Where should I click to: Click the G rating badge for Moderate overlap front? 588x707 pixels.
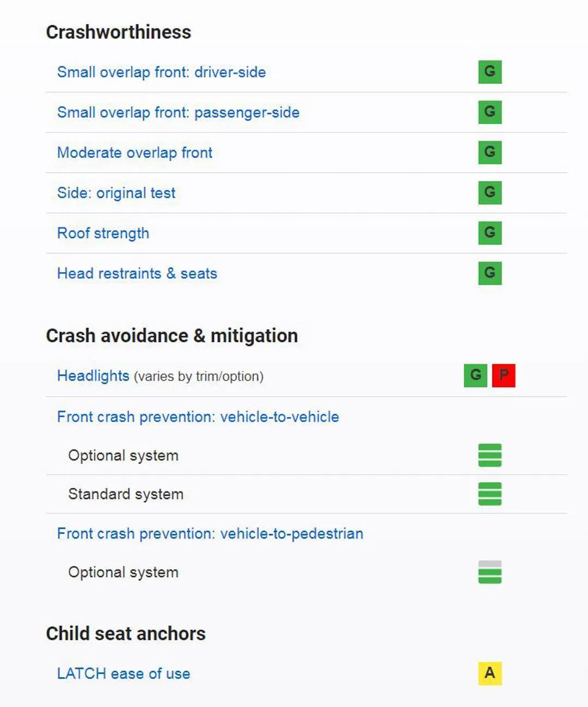point(489,152)
